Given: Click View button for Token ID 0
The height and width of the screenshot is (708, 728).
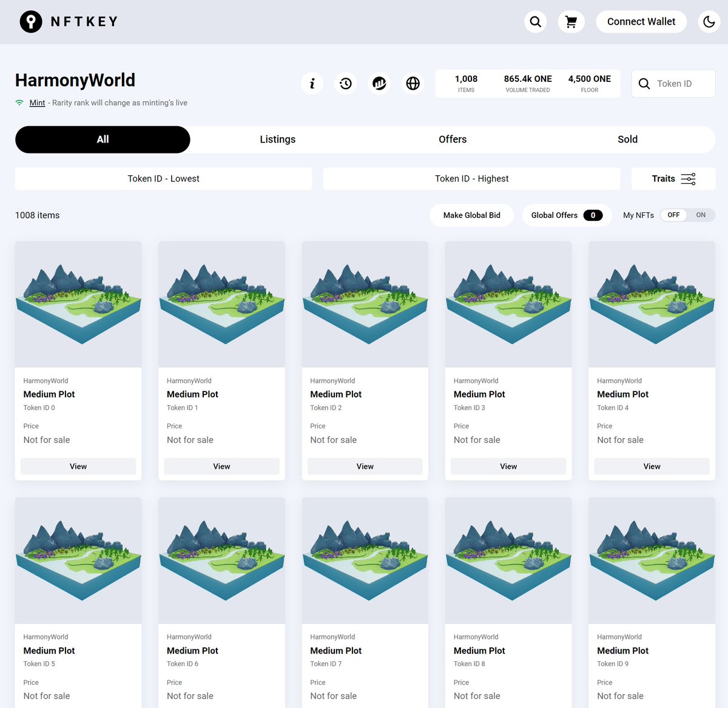Looking at the screenshot, I should point(78,467).
